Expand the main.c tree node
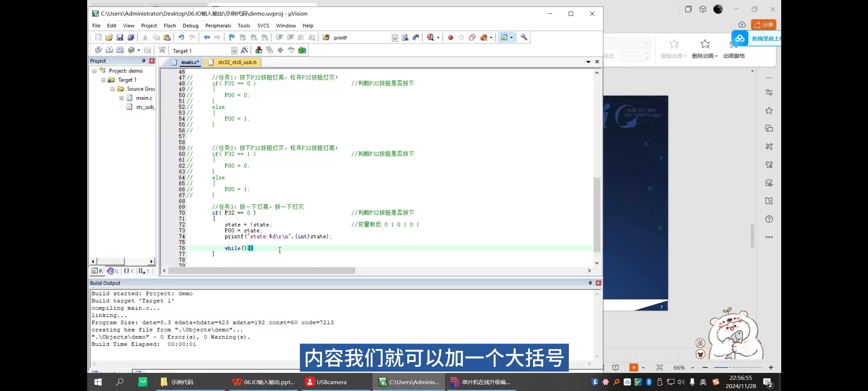 point(121,98)
